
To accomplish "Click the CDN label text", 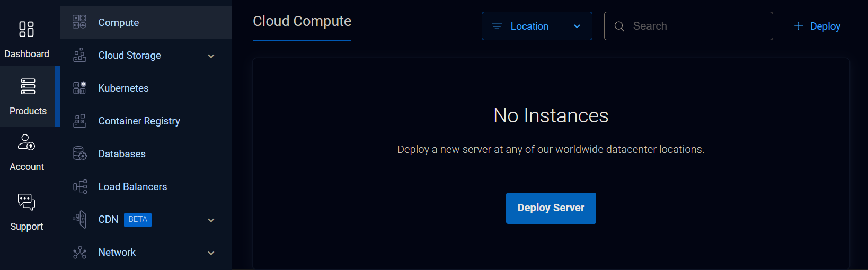I will pos(108,219).
